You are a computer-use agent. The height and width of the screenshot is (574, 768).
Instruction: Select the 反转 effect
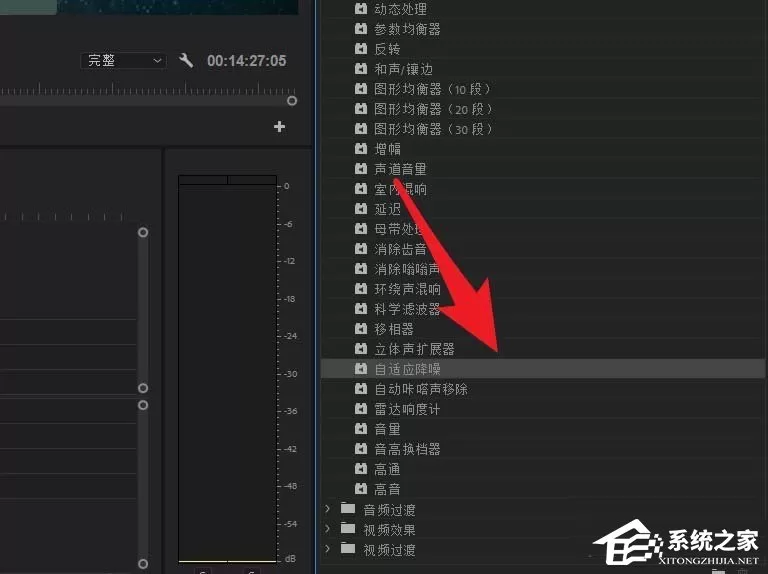[x=387, y=49]
